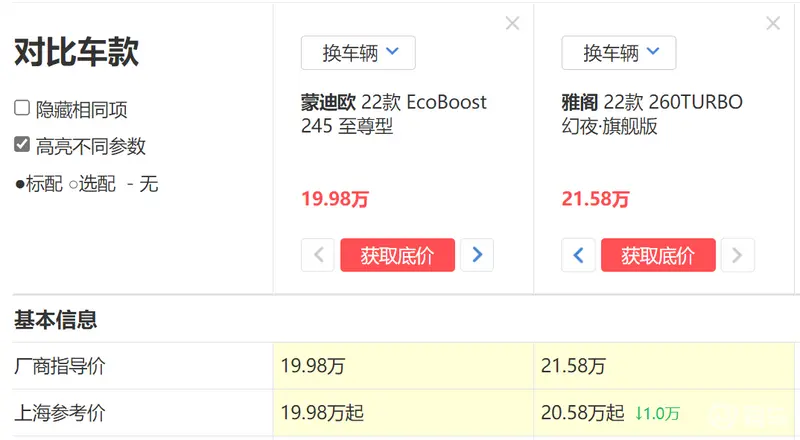The height and width of the screenshot is (440, 800).
Task: Select the 基本信息 section header
Action: (55, 320)
